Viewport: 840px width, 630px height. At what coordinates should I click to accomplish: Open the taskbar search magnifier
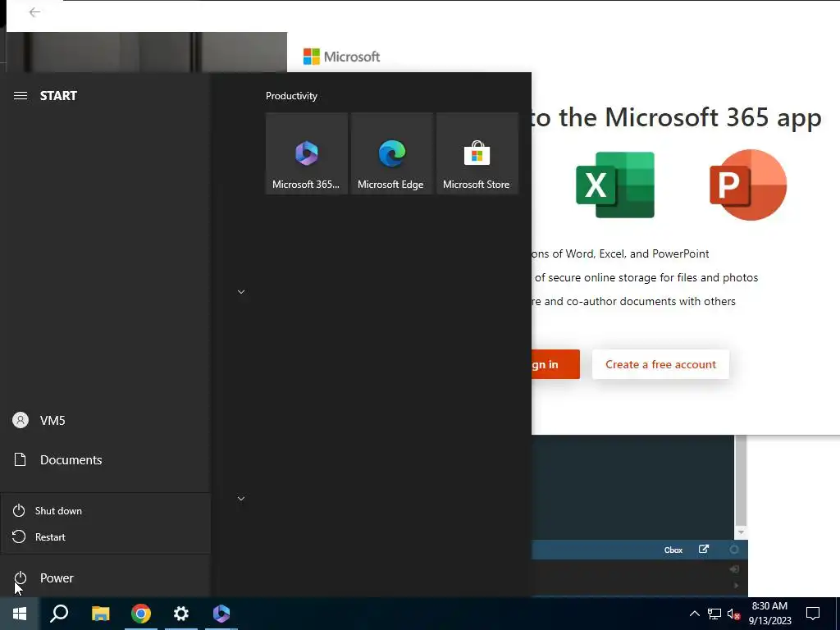tap(59, 614)
